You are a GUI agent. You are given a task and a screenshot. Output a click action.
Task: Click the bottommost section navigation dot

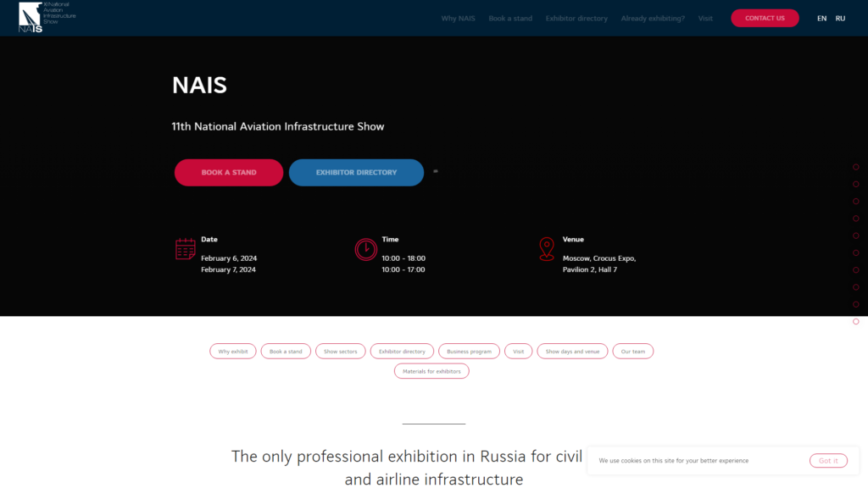pyautogui.click(x=856, y=321)
